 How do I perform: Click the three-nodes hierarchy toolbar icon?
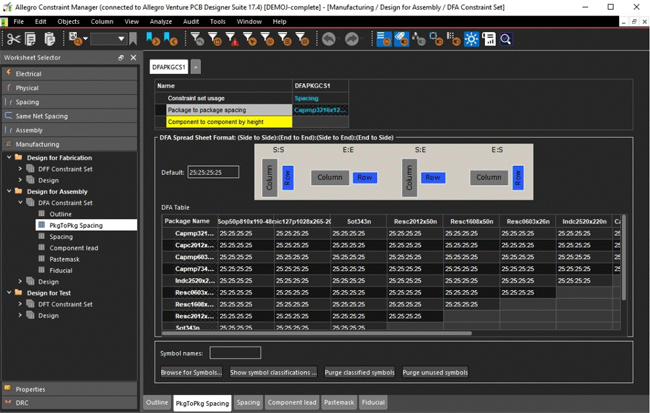419,39
